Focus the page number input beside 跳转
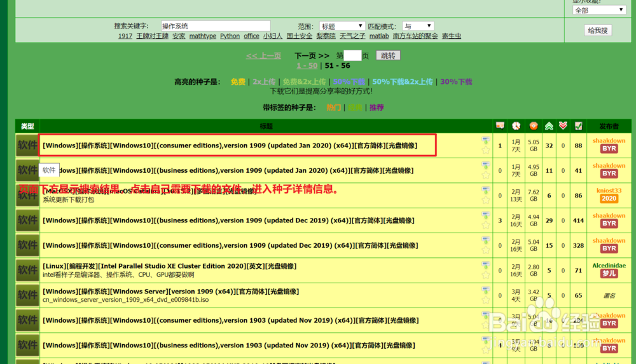The image size is (636, 364). 352,55
